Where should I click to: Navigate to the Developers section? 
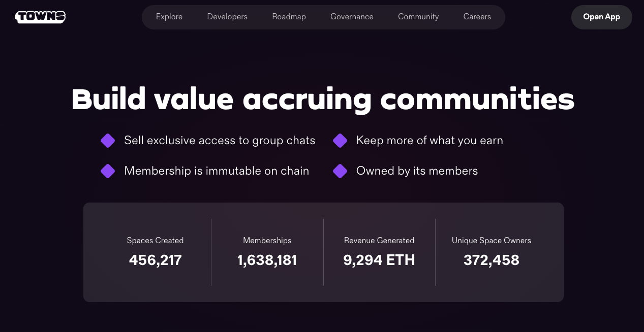click(x=227, y=17)
